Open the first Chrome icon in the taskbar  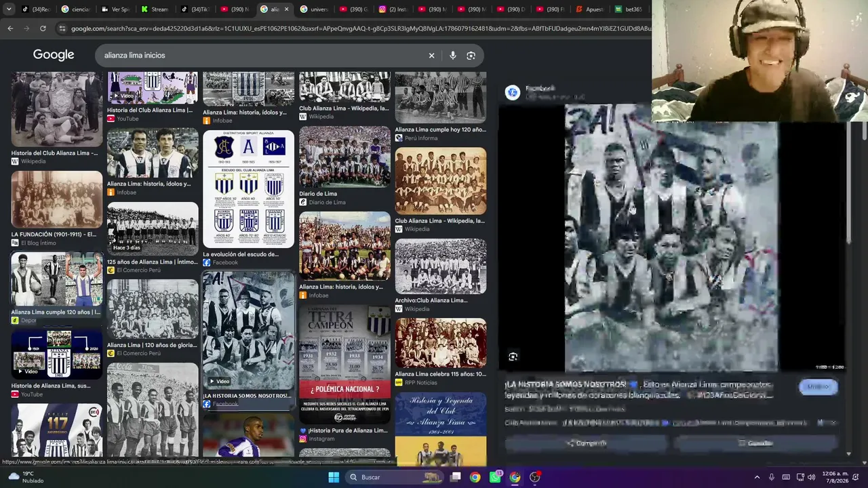click(x=475, y=477)
